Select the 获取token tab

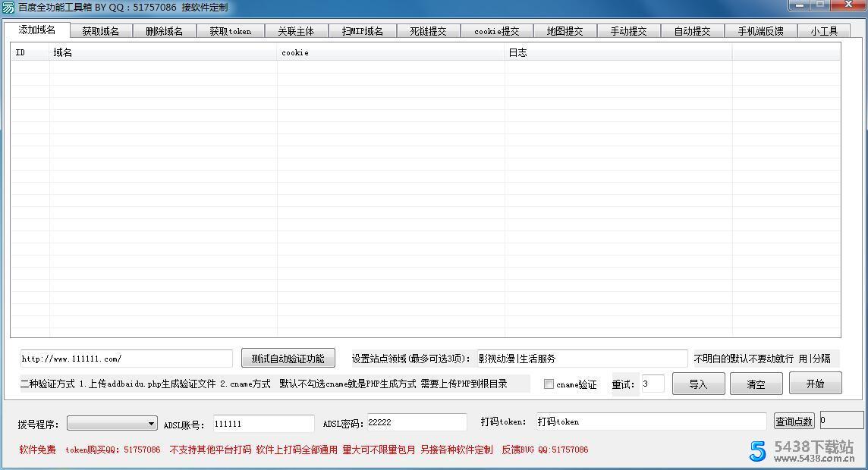[230, 31]
